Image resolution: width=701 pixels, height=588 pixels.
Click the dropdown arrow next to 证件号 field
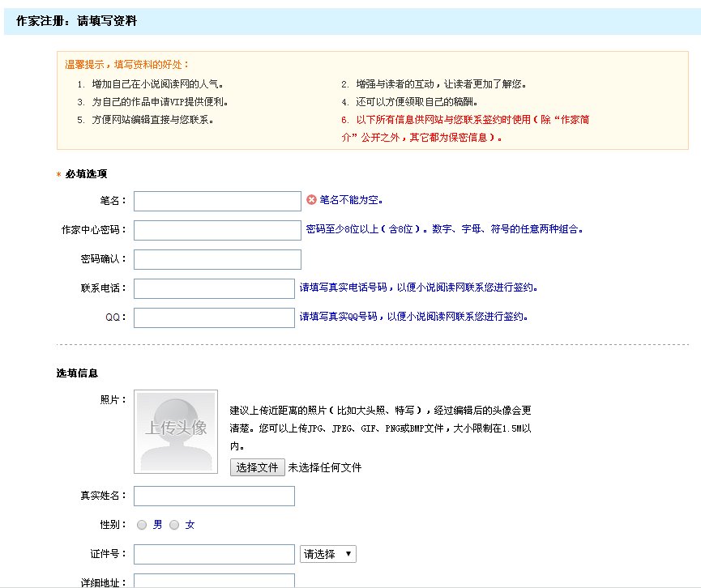coord(348,554)
